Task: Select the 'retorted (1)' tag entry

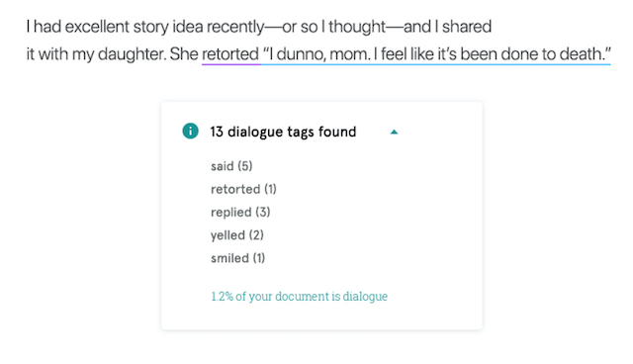Action: (x=243, y=189)
